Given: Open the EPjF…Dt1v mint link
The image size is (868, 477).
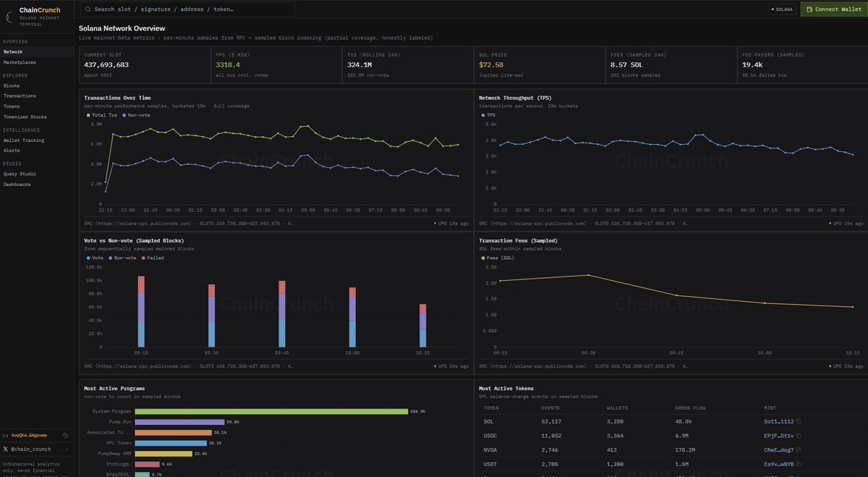Looking at the screenshot, I should pos(778,435).
